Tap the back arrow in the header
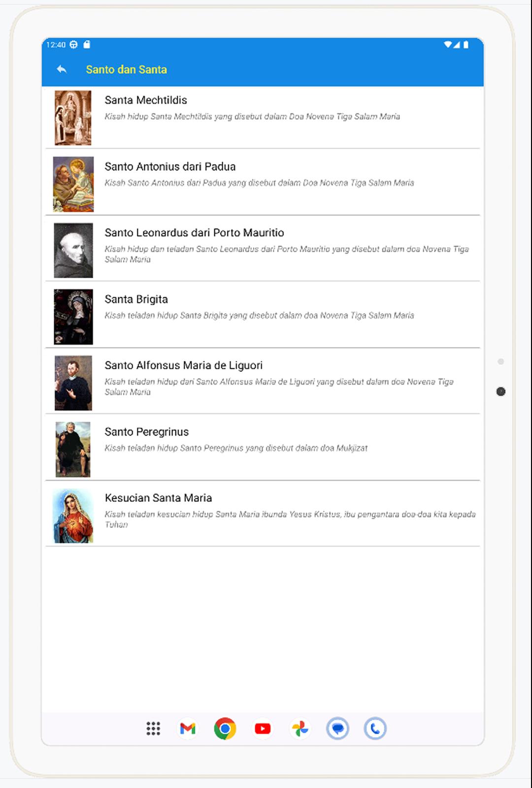This screenshot has height=788, width=532. [62, 69]
